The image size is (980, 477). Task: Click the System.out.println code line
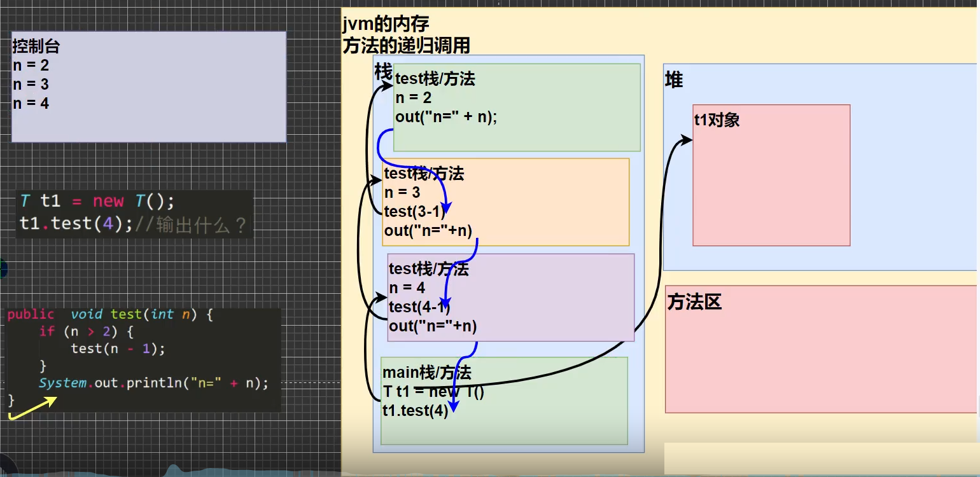point(153,384)
